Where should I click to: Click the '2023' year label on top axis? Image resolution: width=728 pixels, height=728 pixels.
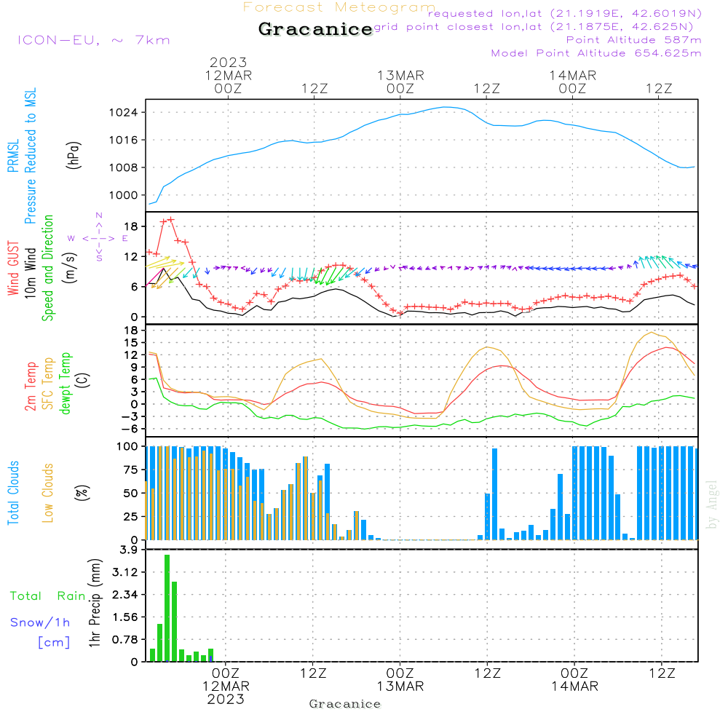tap(228, 62)
